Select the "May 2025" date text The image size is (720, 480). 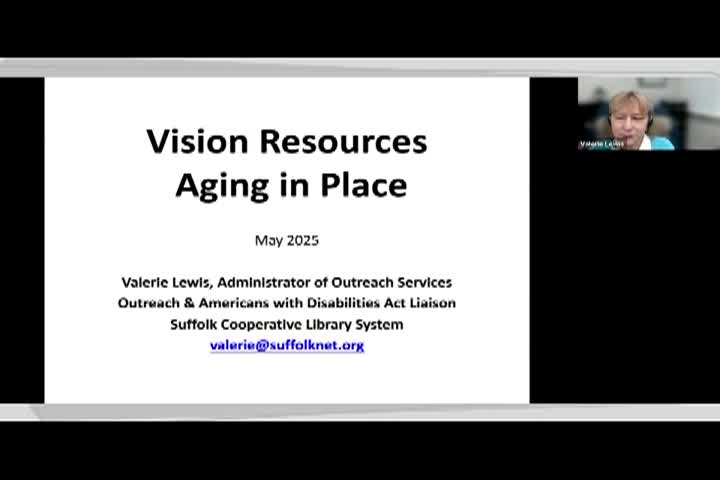287,240
